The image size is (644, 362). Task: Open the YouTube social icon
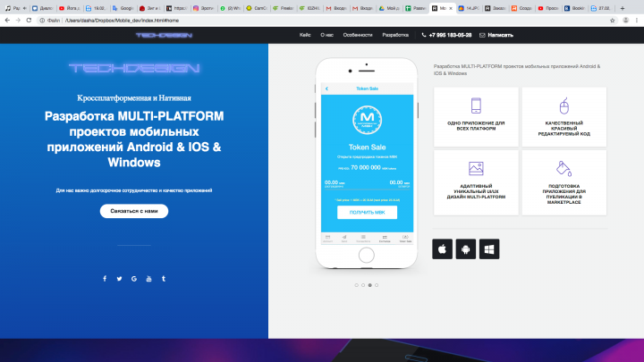pyautogui.click(x=148, y=279)
